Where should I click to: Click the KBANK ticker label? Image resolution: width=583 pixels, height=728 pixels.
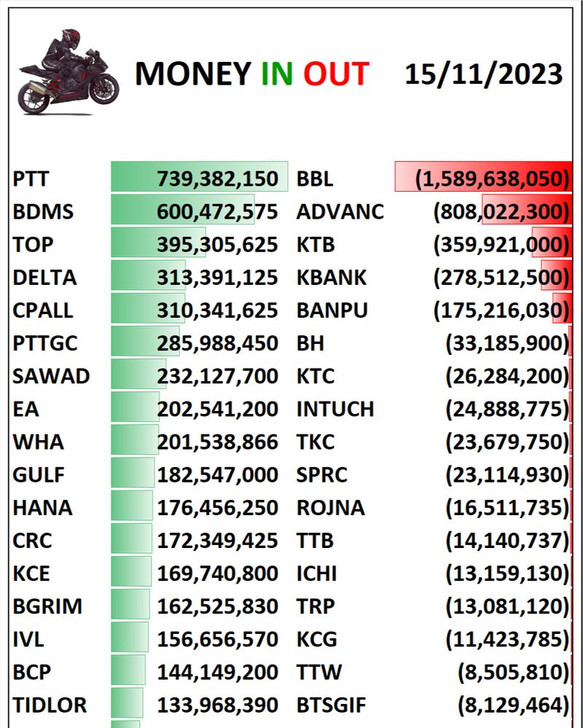point(332,278)
